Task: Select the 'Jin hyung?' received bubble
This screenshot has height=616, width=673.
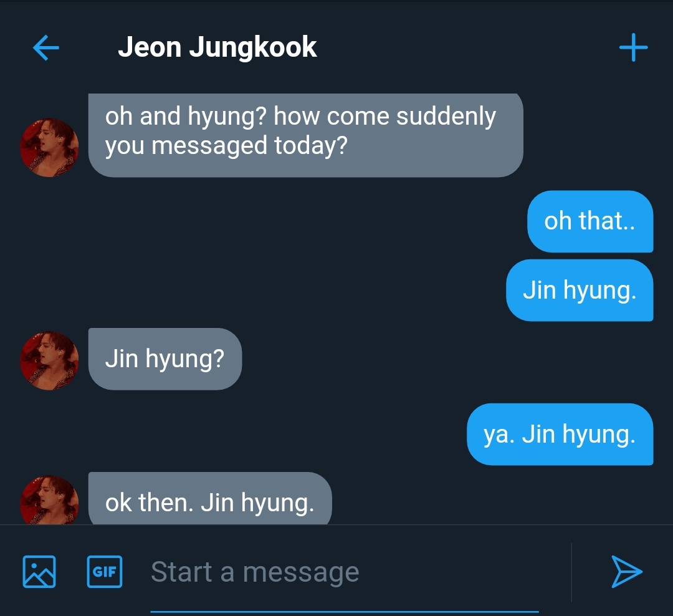Action: click(x=165, y=359)
